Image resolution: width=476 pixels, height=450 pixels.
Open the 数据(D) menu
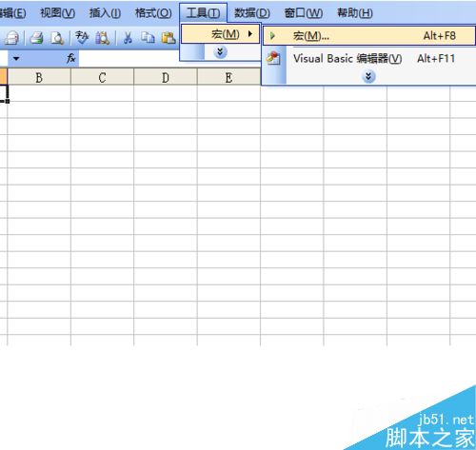(x=252, y=13)
